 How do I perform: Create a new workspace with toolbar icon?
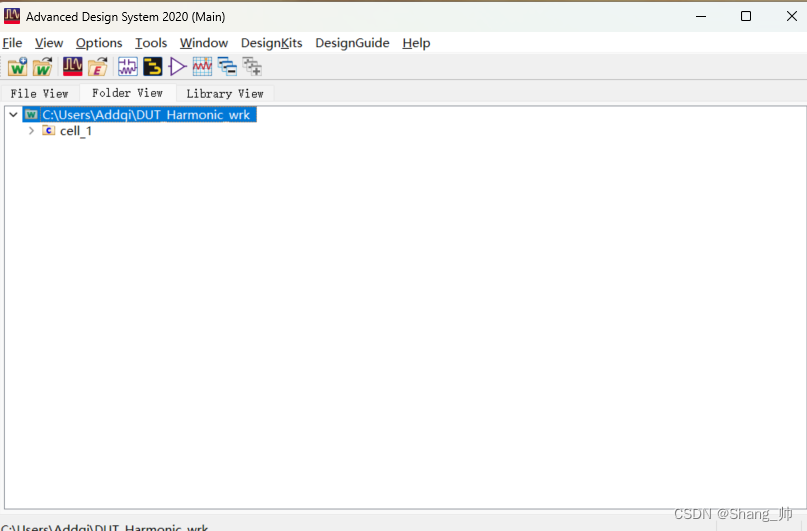(x=17, y=67)
